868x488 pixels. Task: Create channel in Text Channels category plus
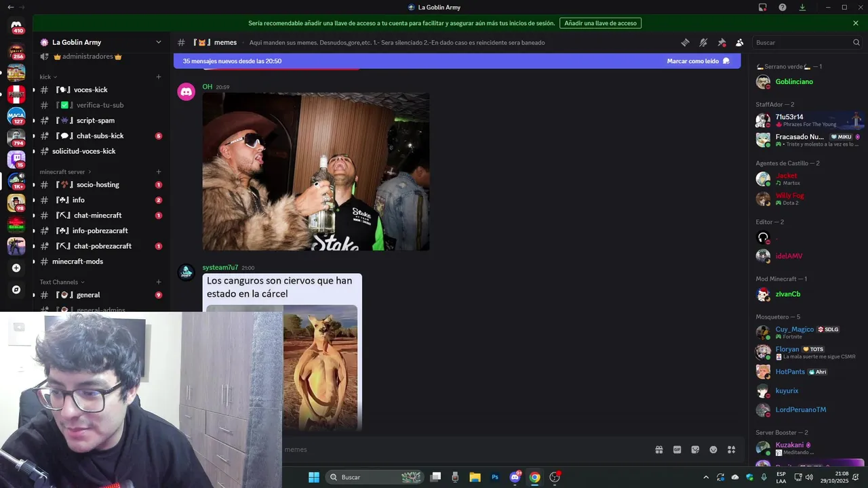point(159,282)
